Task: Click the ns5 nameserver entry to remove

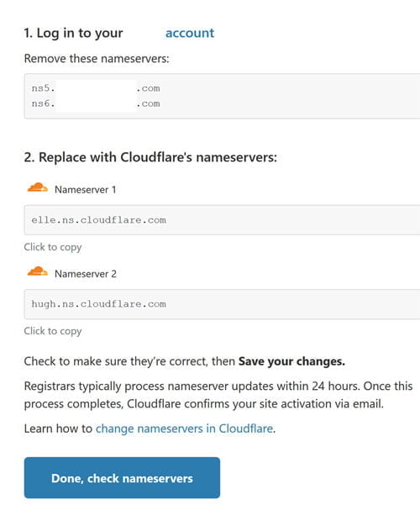Action: point(96,88)
